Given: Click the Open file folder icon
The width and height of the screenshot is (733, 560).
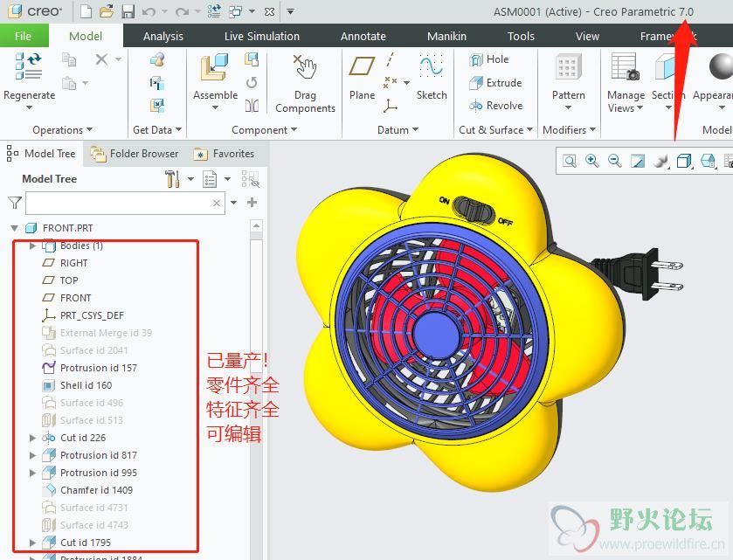Looking at the screenshot, I should [107, 11].
